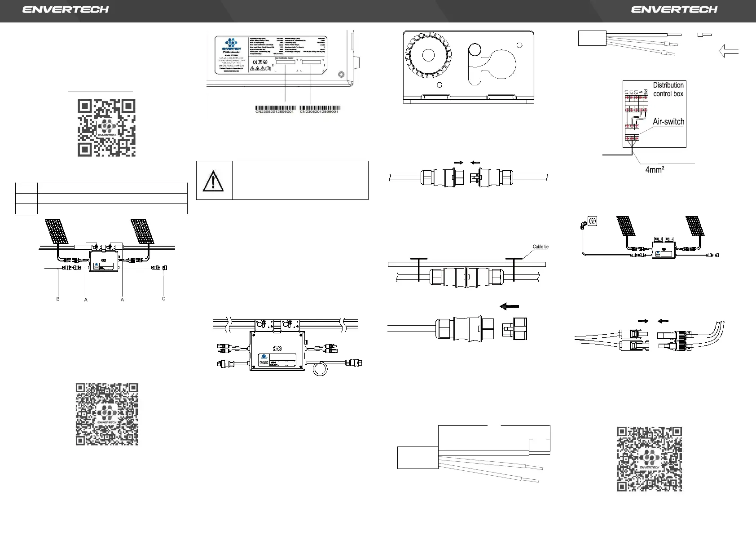
Task: Click the ENVERTECH logo at right of header
Action: tap(674, 9)
